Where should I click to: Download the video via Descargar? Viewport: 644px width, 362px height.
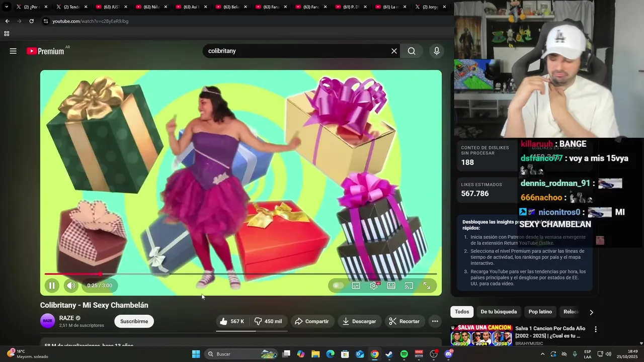(x=359, y=321)
